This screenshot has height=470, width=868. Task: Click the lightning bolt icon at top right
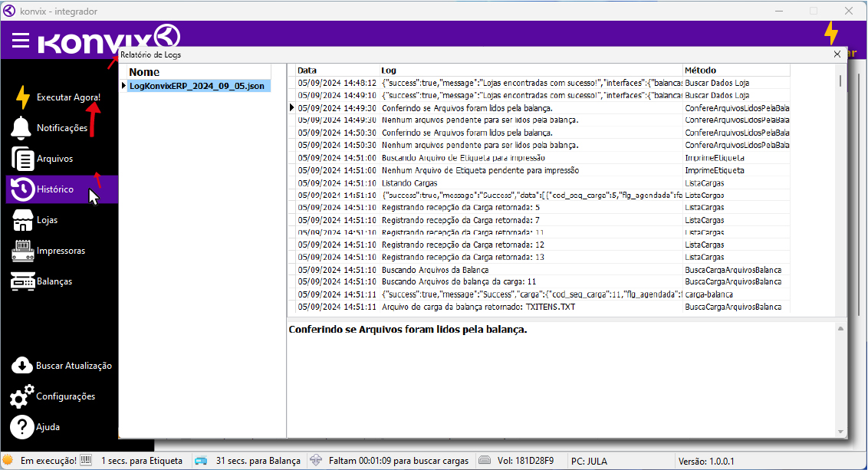coord(831,33)
